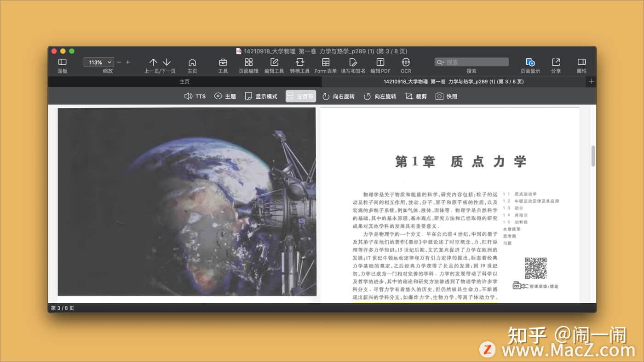The width and height of the screenshot is (644, 362).
Task: Run OCR text recognition on the document
Action: [406, 65]
